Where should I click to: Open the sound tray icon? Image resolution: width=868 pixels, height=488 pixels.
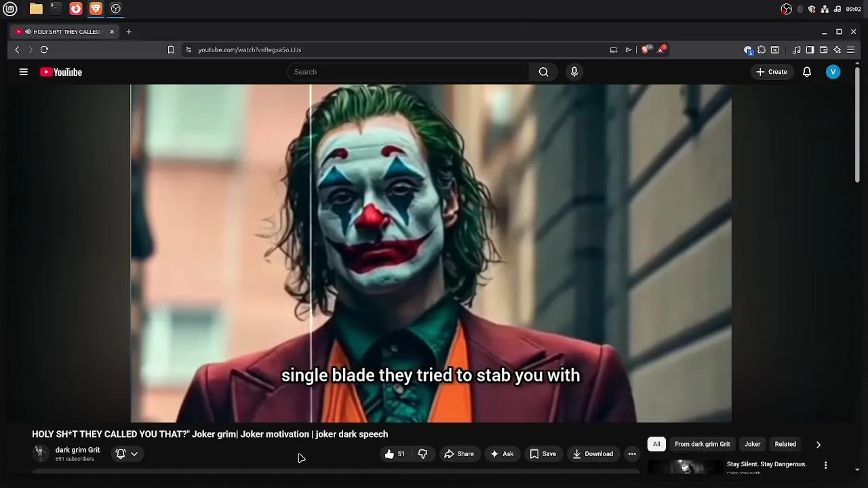point(837,9)
